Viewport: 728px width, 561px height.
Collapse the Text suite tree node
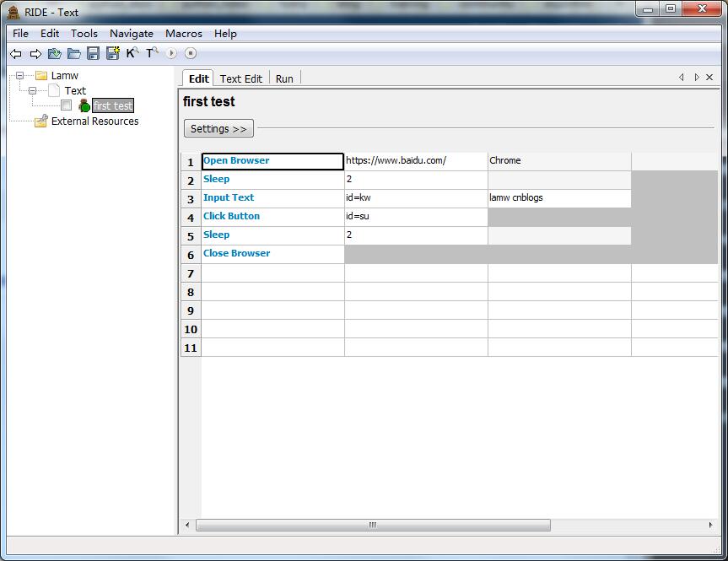(x=33, y=90)
